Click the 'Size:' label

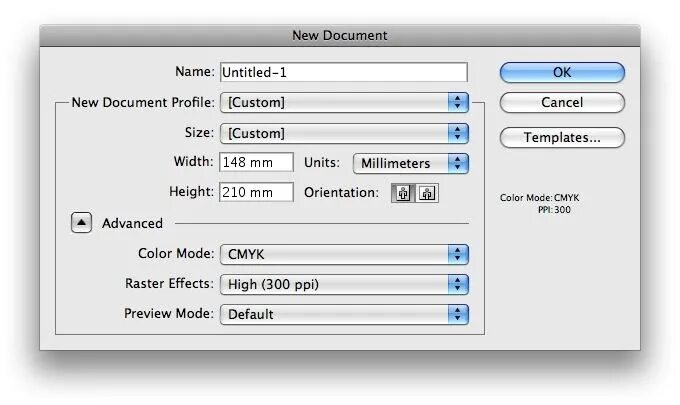(x=199, y=132)
